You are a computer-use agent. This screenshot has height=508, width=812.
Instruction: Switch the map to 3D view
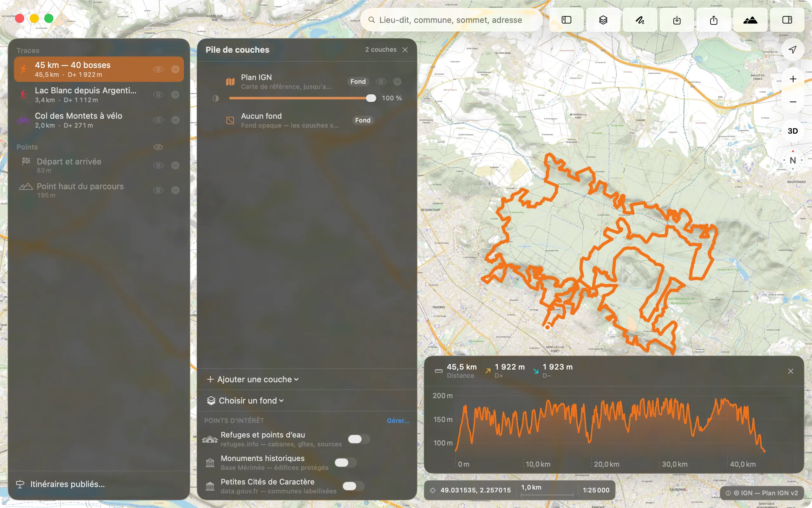793,131
